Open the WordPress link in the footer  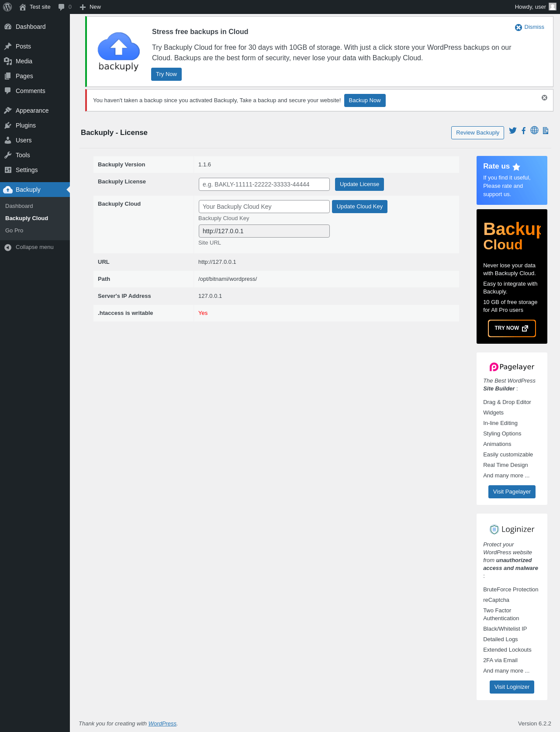click(162, 724)
